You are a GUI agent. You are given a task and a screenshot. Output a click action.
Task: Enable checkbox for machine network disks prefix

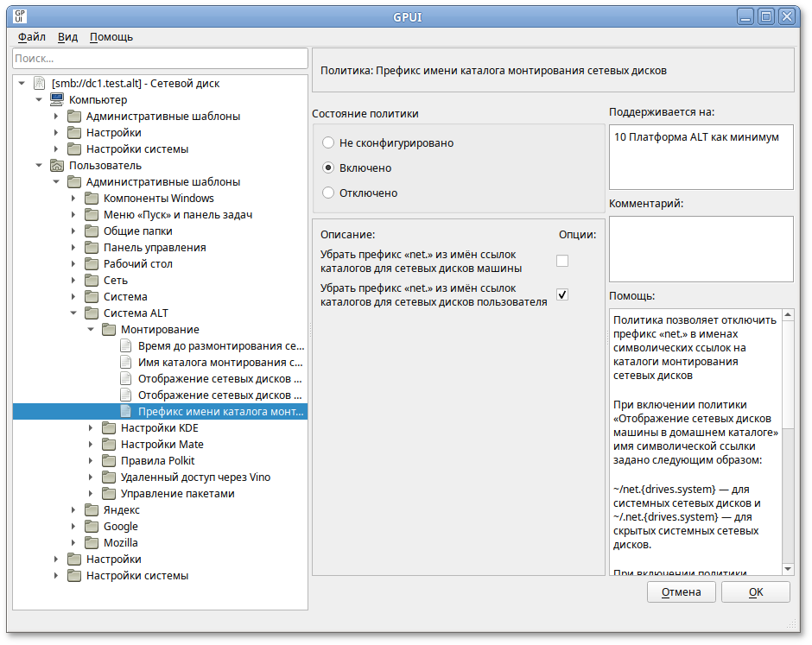click(x=562, y=261)
